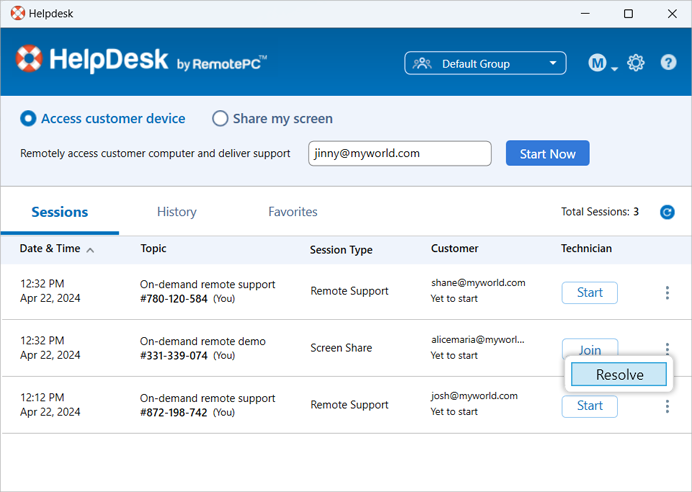Switch to the History tab
This screenshot has height=492, width=692.
pos(177,212)
